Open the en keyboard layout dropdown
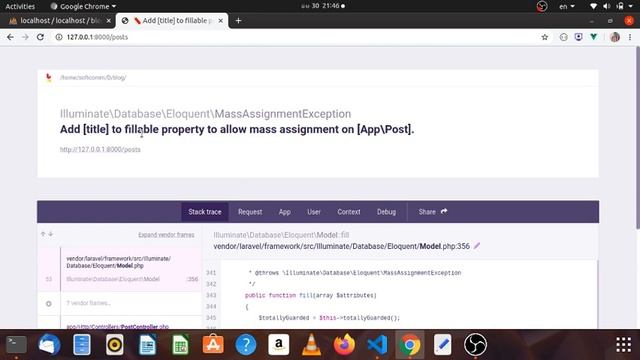 (x=567, y=6)
